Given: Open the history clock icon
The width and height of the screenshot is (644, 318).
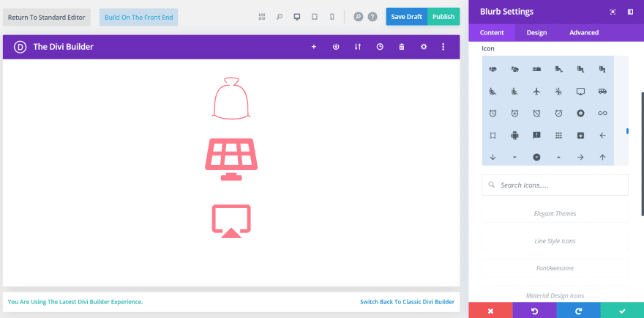Looking at the screenshot, I should (x=380, y=47).
